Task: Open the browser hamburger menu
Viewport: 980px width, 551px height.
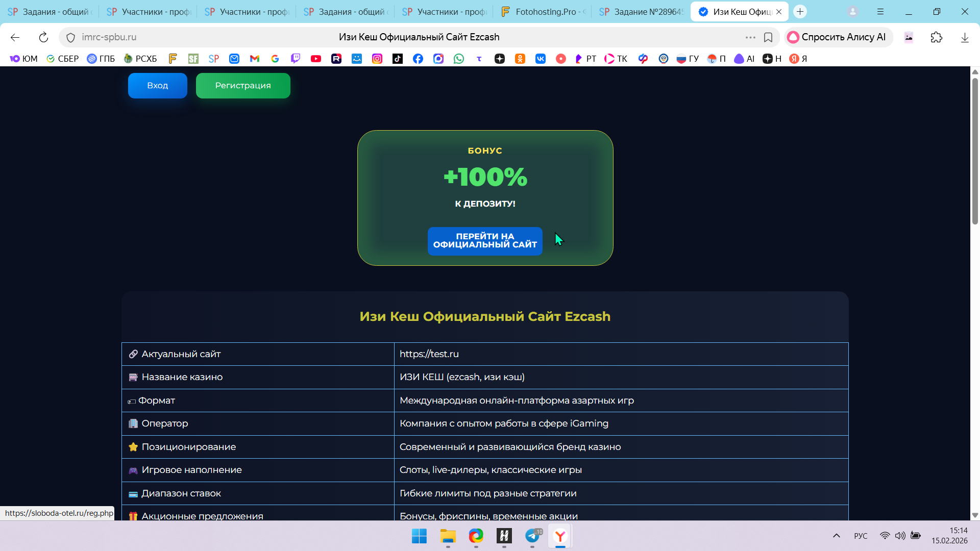Action: pyautogui.click(x=880, y=11)
